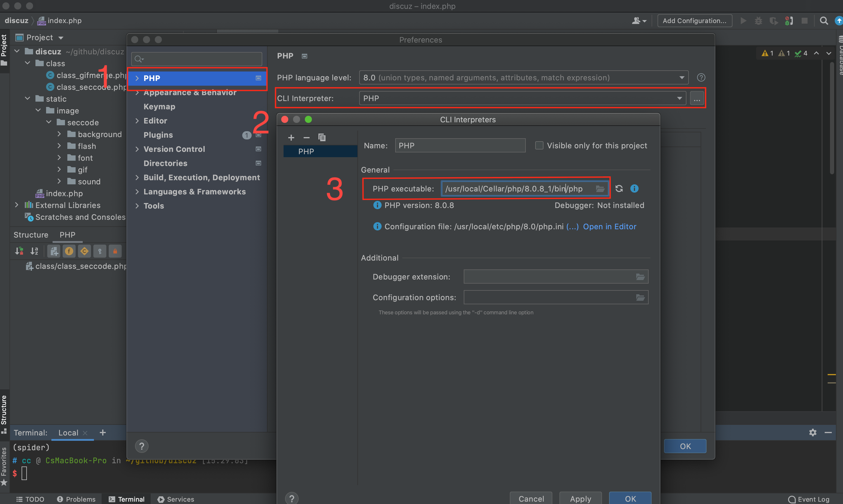843x504 pixels.
Task: Toggle the grey key icon in Structure toolbar
Action: coord(100,251)
